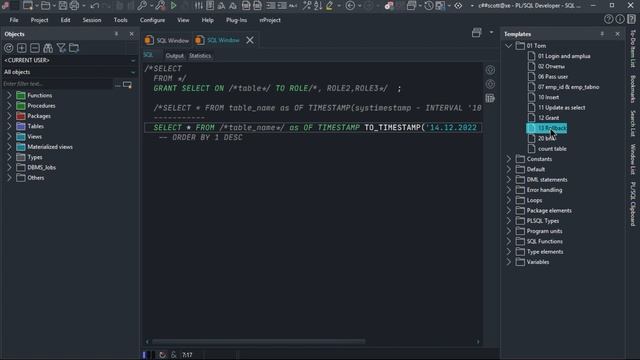Click the New file toolbar icon

pos(28,5)
